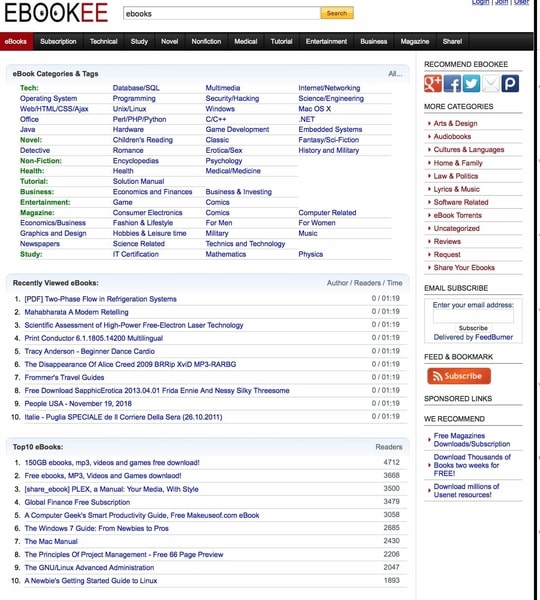Click the email envelope share icon
This screenshot has width=540, height=600.
coord(491,83)
